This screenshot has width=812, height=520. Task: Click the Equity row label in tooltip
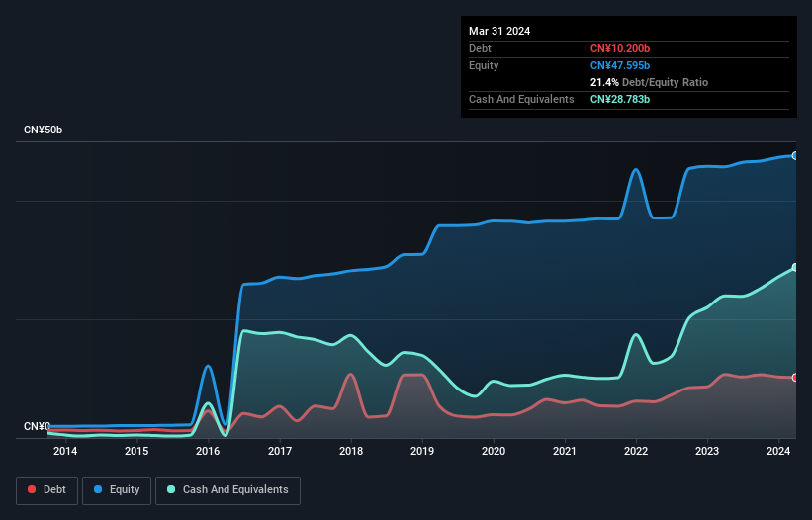point(484,65)
